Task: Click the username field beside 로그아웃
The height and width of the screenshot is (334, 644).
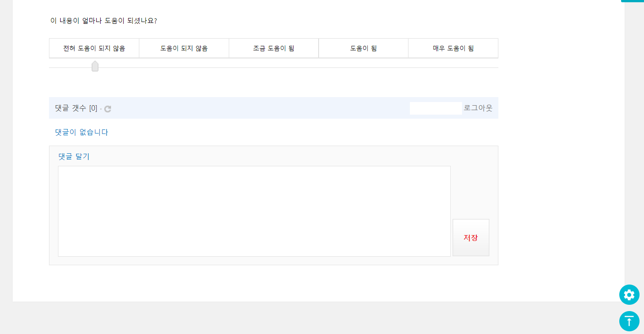Action: click(x=436, y=108)
